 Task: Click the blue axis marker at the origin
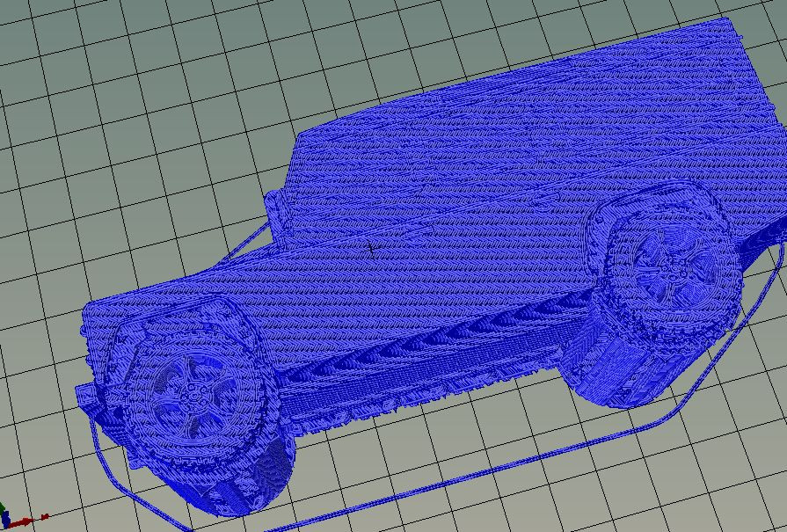coord(6,519)
